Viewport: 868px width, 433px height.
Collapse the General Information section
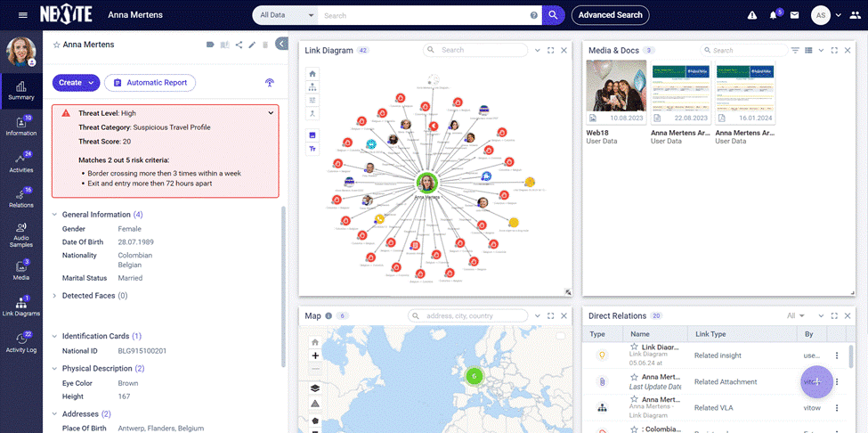pyautogui.click(x=54, y=215)
